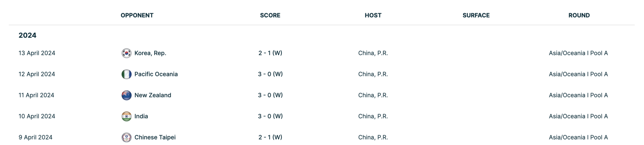Open the Pacific Oceania opponent link

tap(156, 74)
